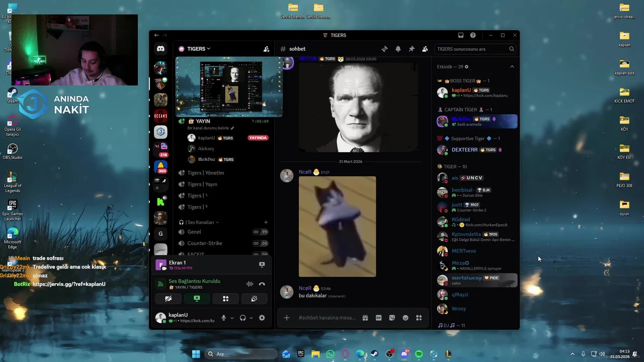This screenshot has width=644, height=362.
Task: Show pinned messages pin icon
Action: pos(412,49)
